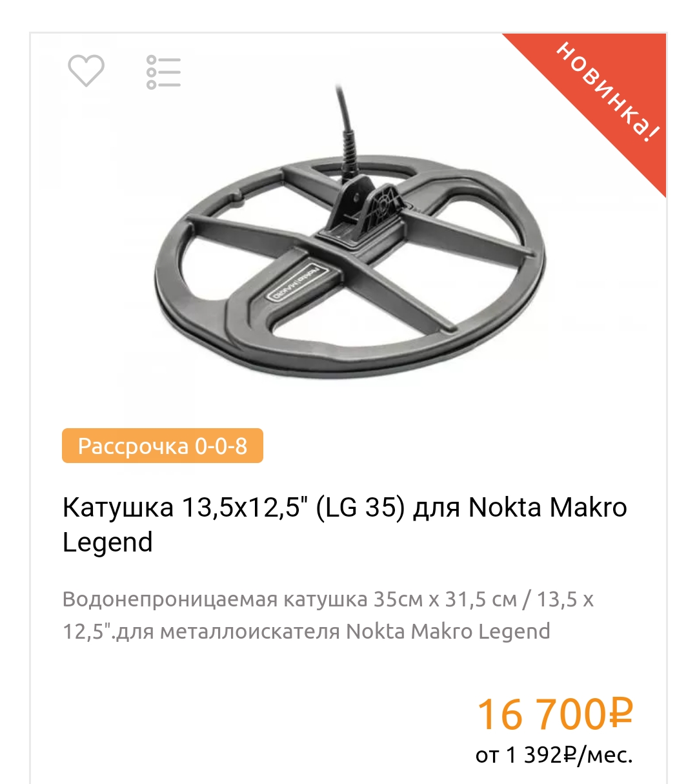Click the word «Рассрочка» in the orange badge
The width and height of the screenshot is (697, 784).
coord(134,446)
